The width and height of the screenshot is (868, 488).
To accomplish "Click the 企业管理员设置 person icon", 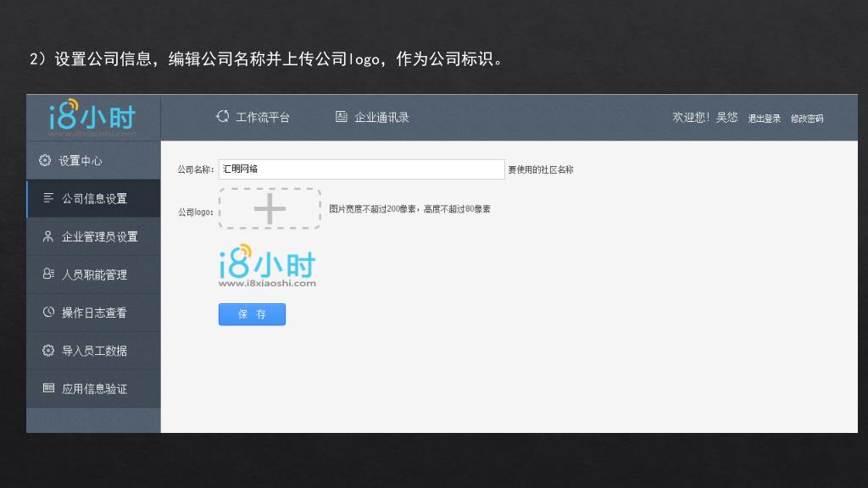I will click(48, 236).
